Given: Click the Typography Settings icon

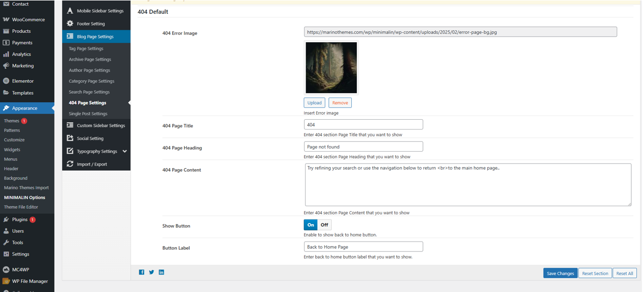Looking at the screenshot, I should pos(70,151).
